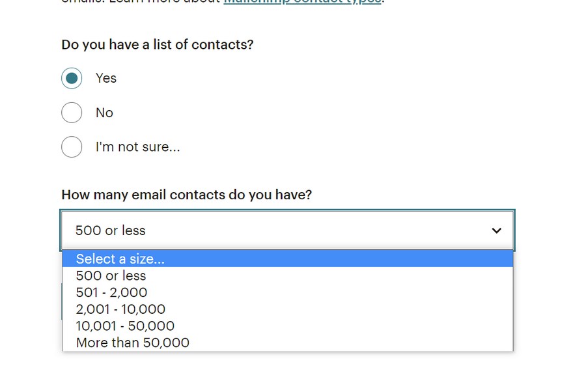
Task: Select the "Yes" radio button circle
Action: (x=72, y=78)
